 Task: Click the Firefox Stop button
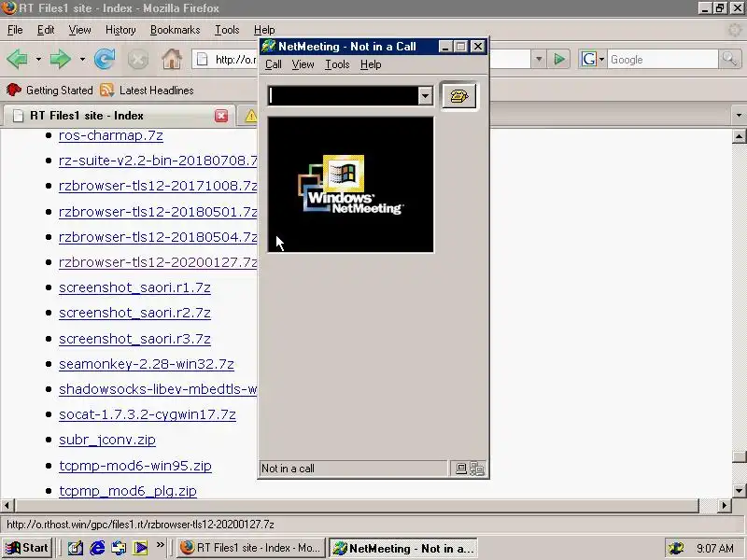[x=138, y=60]
